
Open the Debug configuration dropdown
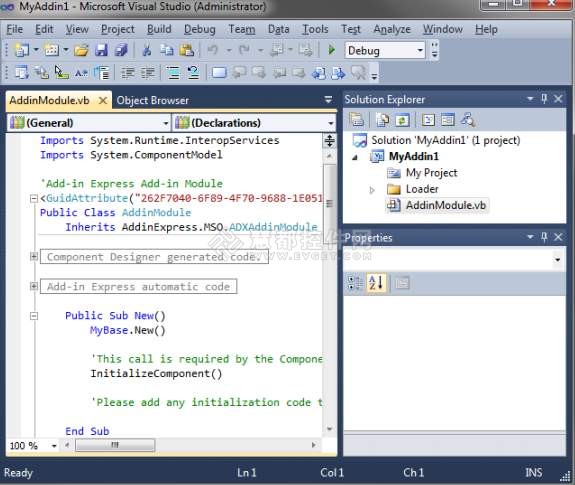tap(420, 50)
